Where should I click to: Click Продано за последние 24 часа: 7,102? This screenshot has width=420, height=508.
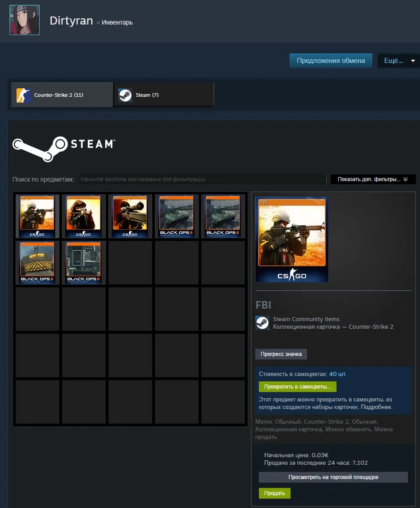click(x=316, y=463)
